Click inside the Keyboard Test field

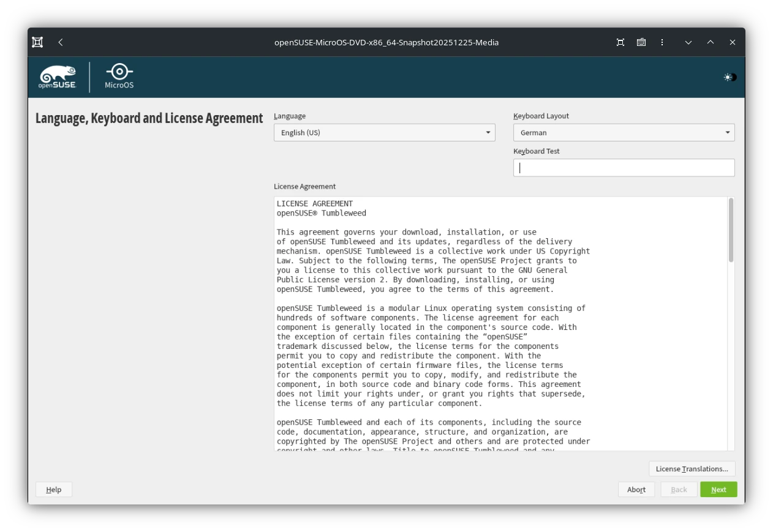coord(623,167)
